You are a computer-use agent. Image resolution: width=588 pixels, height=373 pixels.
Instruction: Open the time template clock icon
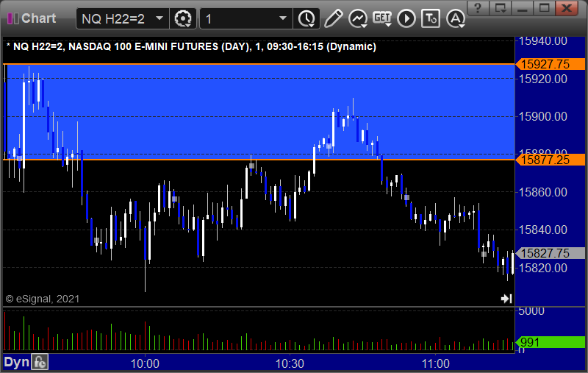[x=306, y=18]
